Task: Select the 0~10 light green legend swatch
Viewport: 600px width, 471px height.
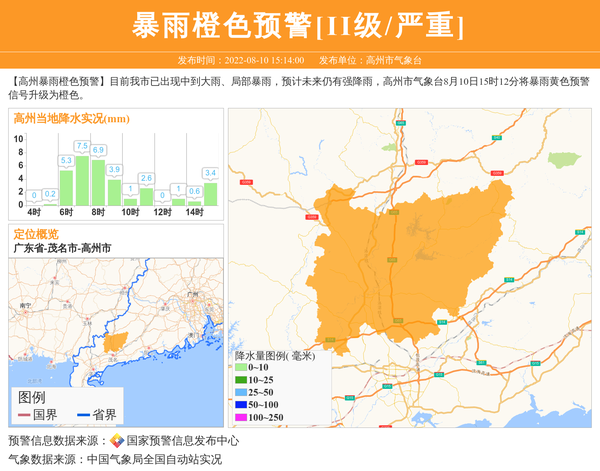Action: point(240,368)
